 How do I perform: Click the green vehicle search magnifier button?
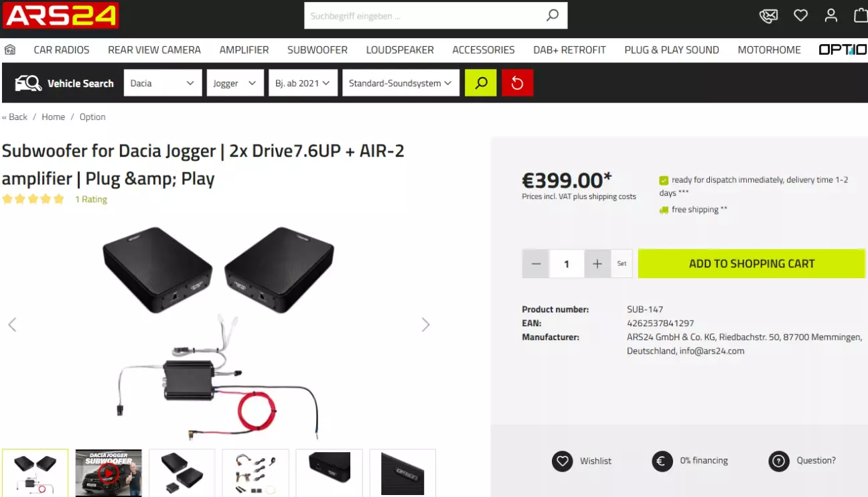point(481,83)
